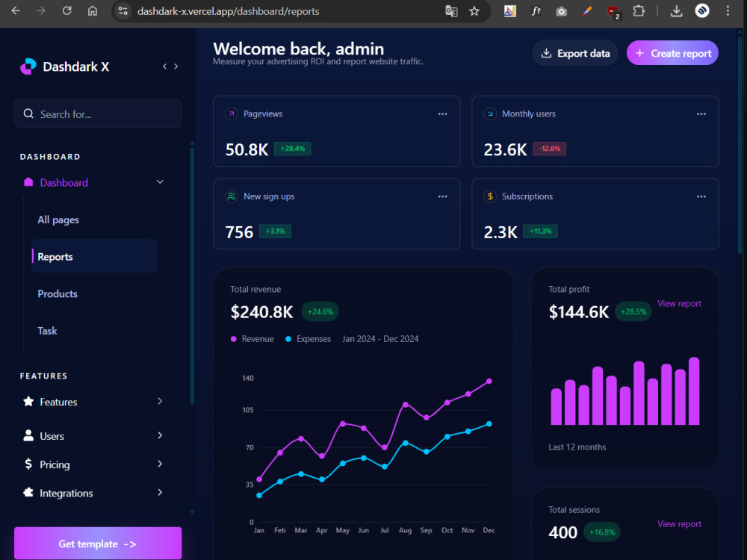Open View report link for Total profit
Image resolution: width=747 pixels, height=560 pixels.
click(x=679, y=303)
